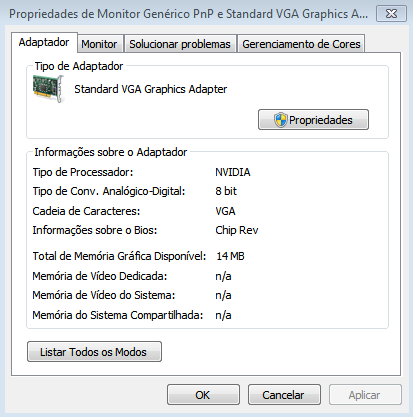Click the Informações sobre o Adaptador heading
413x417 pixels.
point(111,152)
